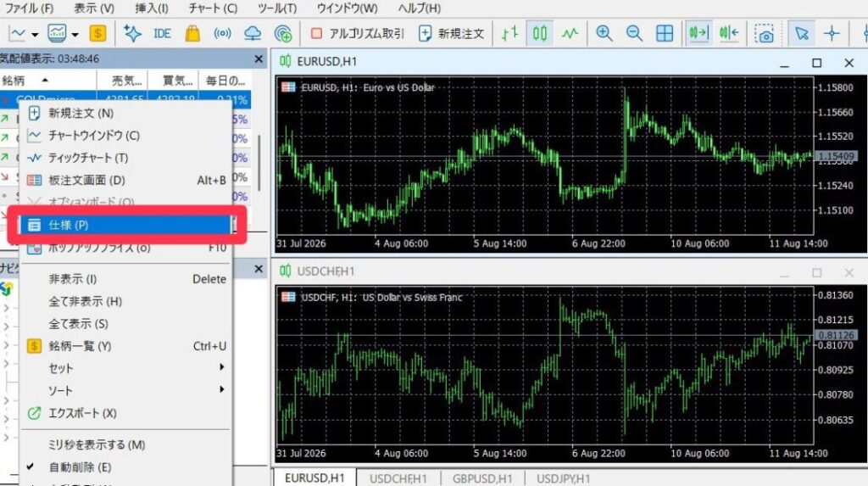
Task: Toggle アルゴリズム取引 button
Action: click(x=358, y=34)
